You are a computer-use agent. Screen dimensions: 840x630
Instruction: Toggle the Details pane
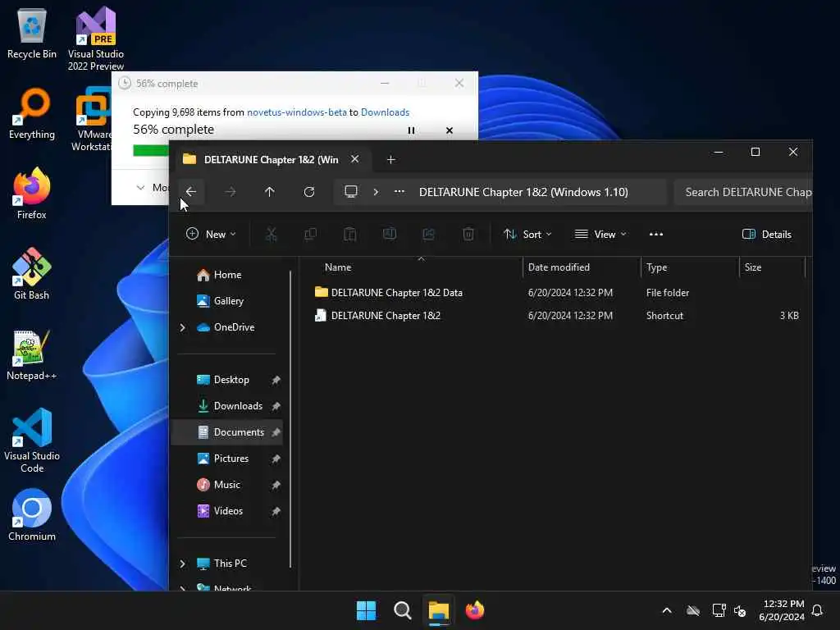click(x=767, y=234)
